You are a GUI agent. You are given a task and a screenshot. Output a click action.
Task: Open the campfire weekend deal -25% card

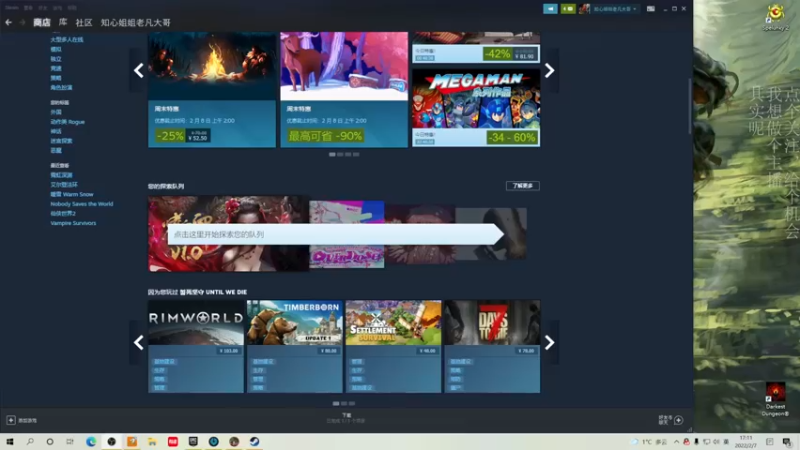212,90
